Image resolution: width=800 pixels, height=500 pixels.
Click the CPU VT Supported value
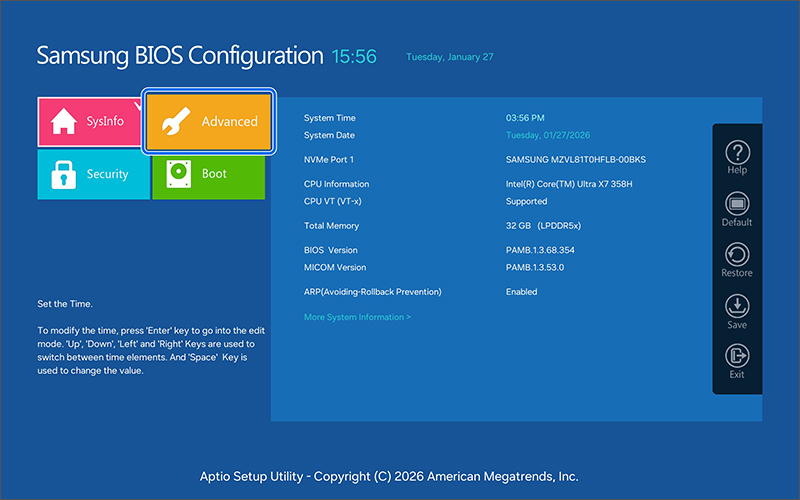click(x=526, y=201)
